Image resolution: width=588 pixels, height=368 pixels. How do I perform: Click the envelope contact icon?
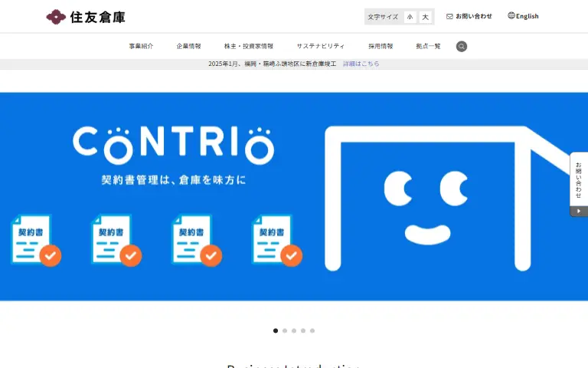pyautogui.click(x=449, y=17)
